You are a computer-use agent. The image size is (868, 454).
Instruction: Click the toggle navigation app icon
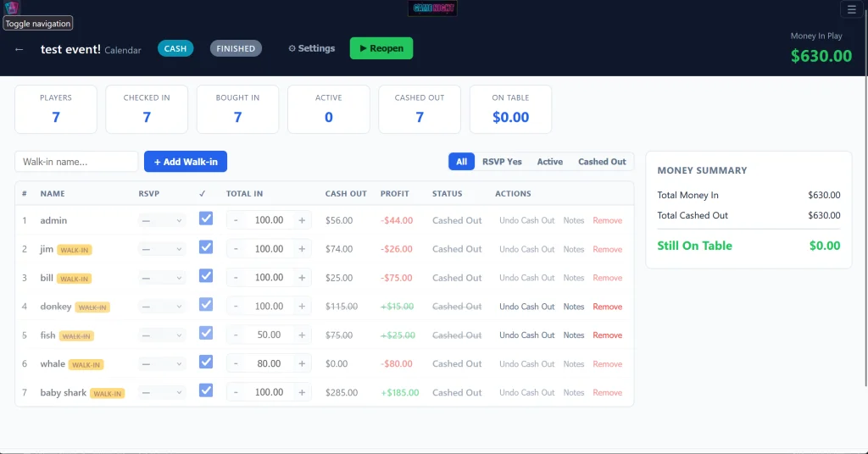[12, 7]
